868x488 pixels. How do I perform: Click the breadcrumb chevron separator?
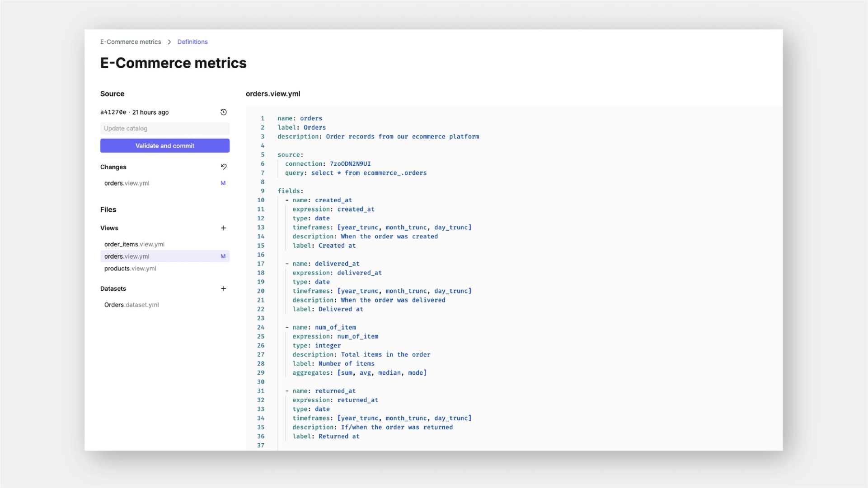(169, 42)
